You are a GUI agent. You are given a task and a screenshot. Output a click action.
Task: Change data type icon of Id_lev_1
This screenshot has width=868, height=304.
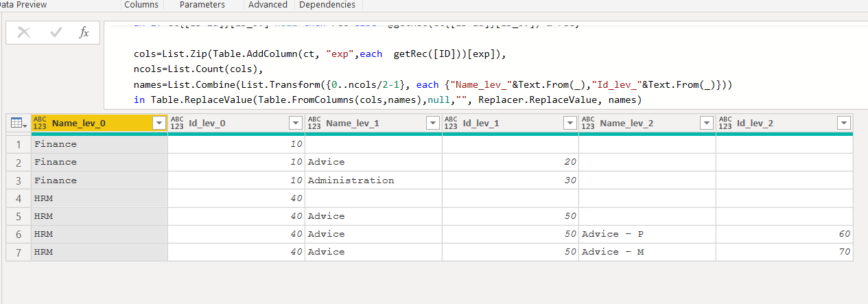(x=451, y=123)
